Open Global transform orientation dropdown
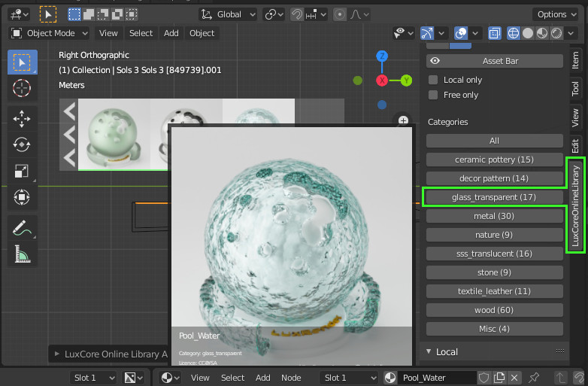 pos(229,14)
